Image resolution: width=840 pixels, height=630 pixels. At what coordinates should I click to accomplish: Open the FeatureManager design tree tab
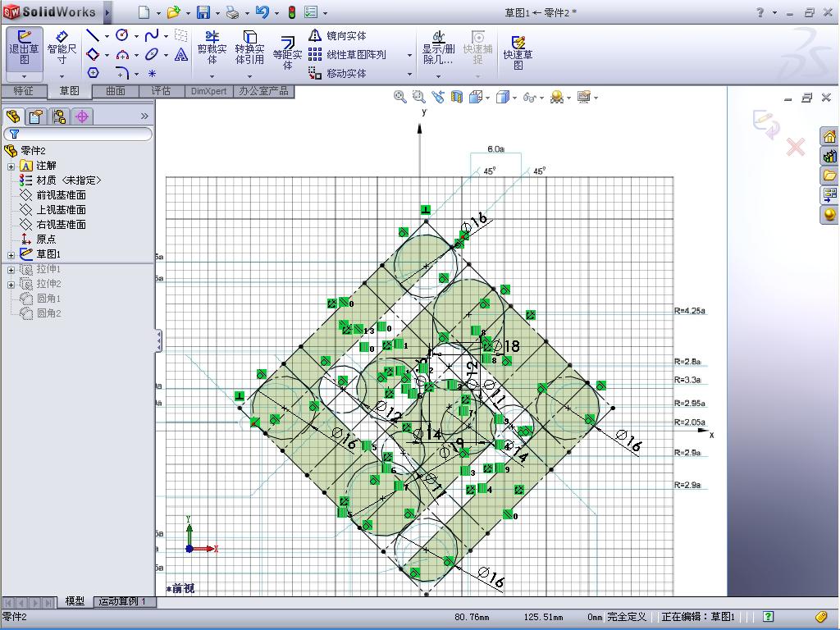coord(13,116)
